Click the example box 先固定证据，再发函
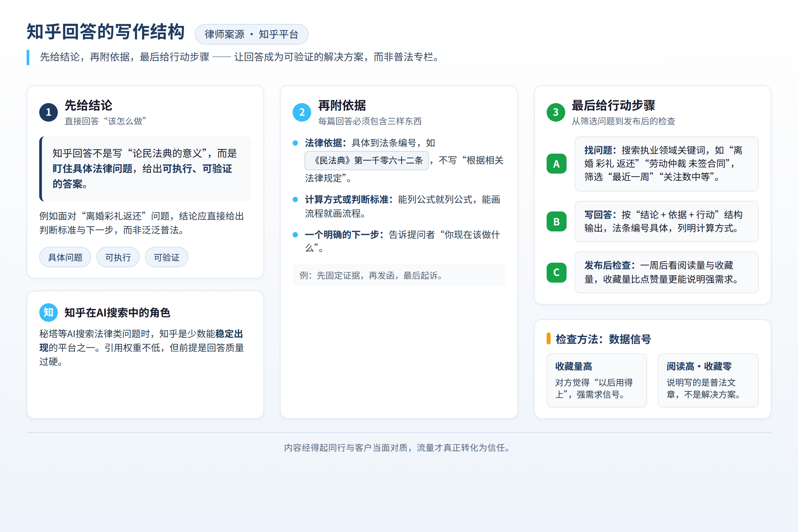This screenshot has height=532, width=798. pos(399,275)
